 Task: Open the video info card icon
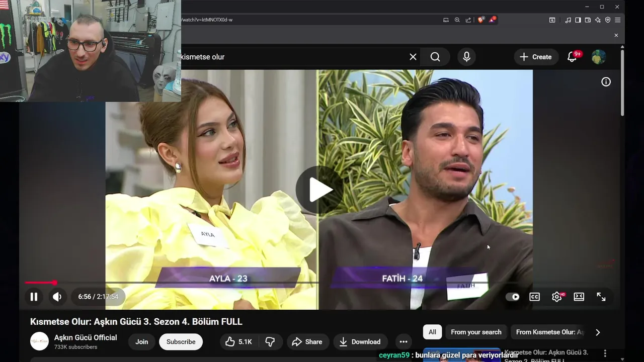pos(606,82)
